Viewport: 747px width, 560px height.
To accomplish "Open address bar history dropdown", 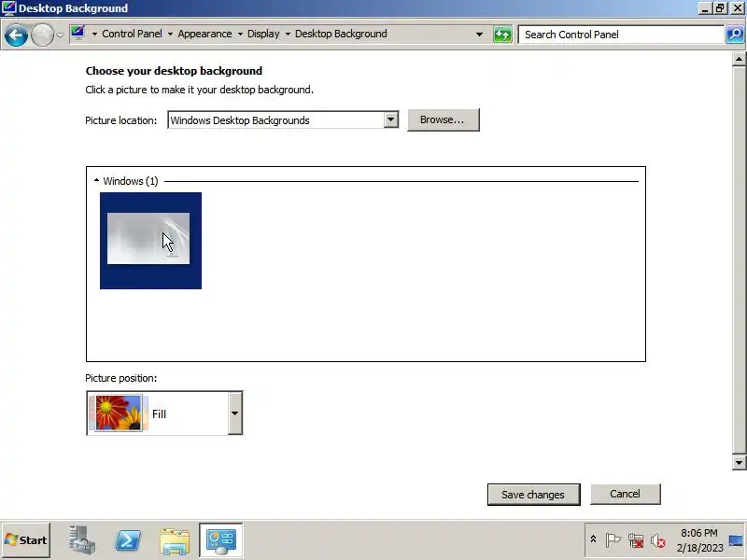I will point(479,35).
